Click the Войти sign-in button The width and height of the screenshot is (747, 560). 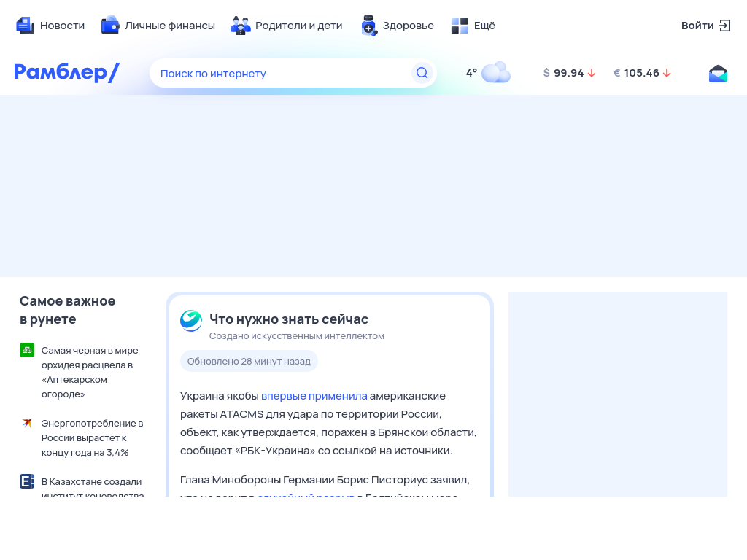coord(705,26)
